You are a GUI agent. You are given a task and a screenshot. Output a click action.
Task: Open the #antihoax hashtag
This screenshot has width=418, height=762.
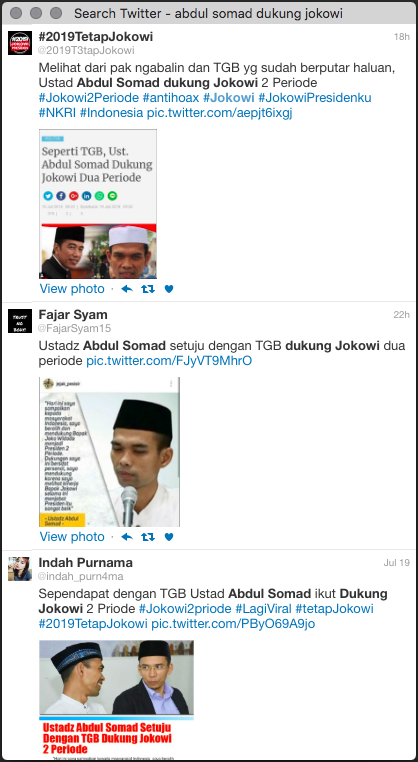pos(171,98)
